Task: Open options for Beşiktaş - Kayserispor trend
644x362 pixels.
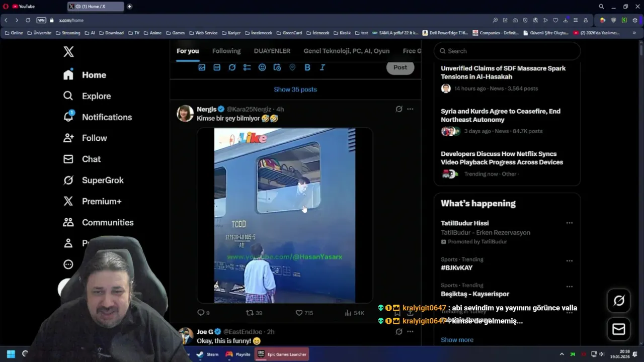Action: (x=569, y=287)
